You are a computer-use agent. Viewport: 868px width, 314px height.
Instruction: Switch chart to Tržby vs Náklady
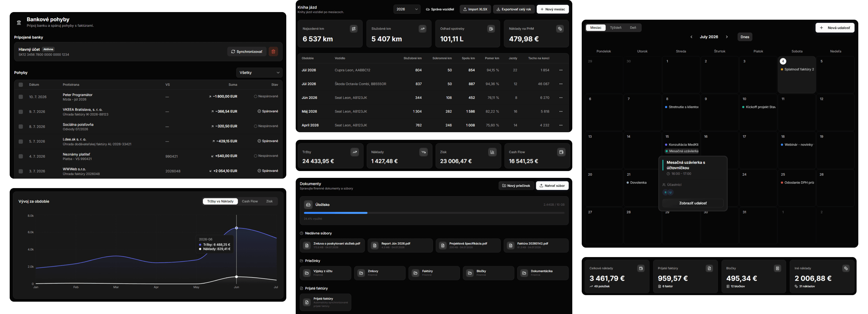220,201
